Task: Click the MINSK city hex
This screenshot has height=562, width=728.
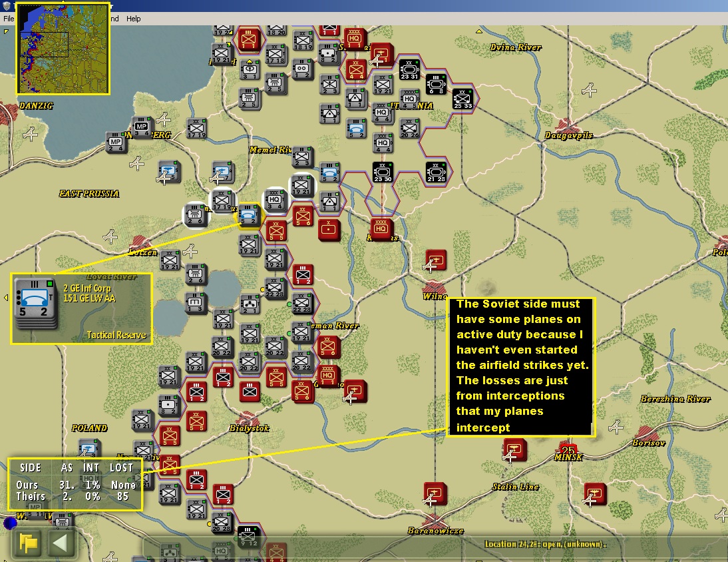Action: (x=568, y=449)
